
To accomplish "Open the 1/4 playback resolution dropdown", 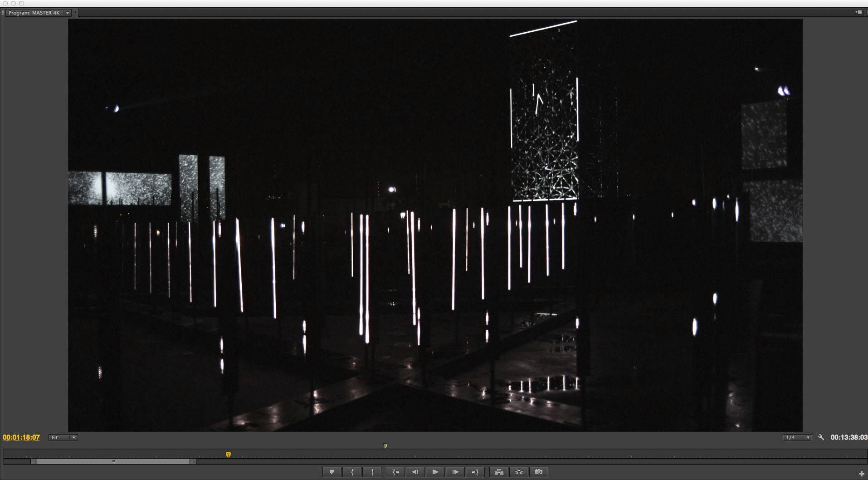I will tap(797, 437).
